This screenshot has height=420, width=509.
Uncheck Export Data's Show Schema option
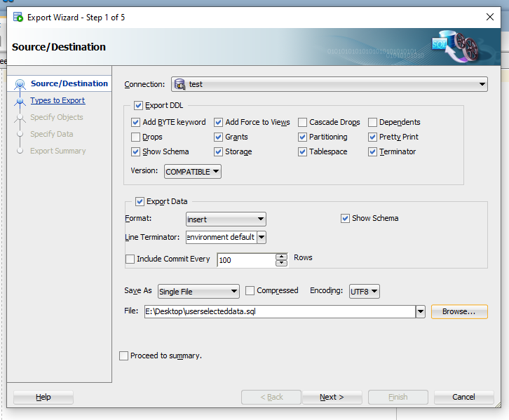click(x=345, y=219)
